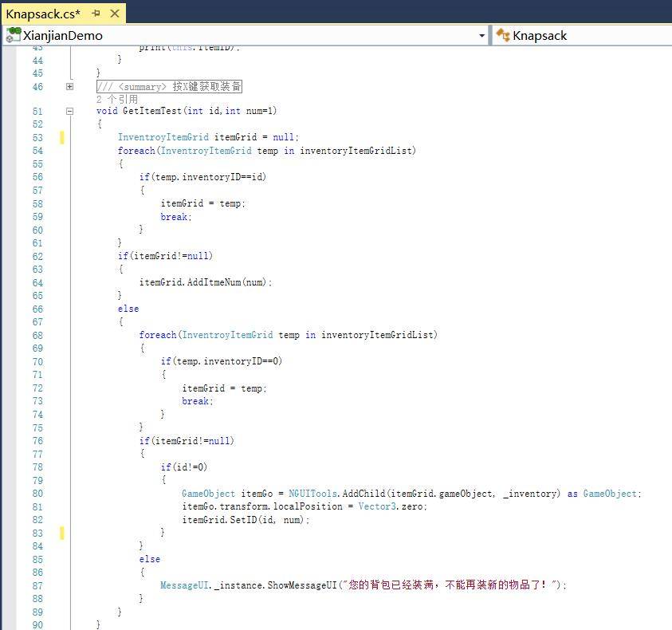Click the GetItemTest method name
Viewport: 672px width, 630px height.
point(152,111)
